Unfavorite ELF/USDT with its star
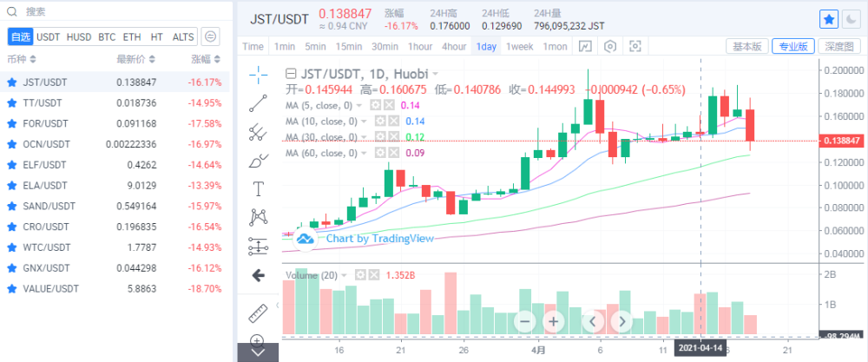 tap(11, 165)
